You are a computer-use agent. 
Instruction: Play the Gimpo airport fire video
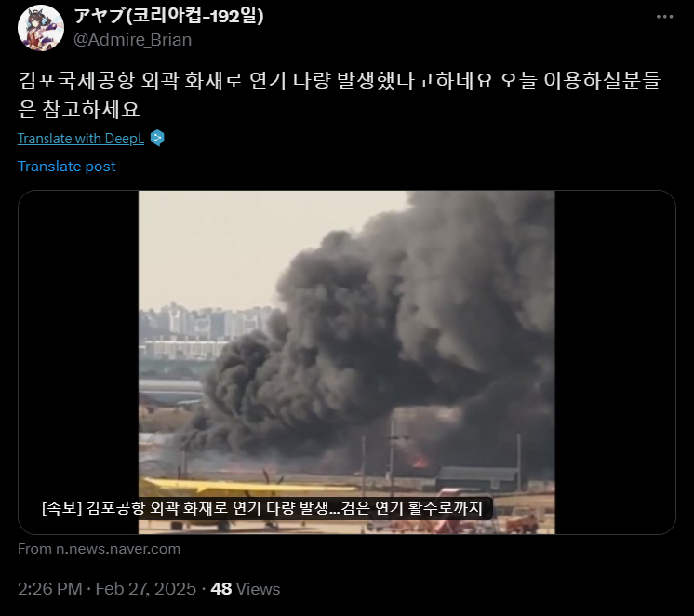(347, 362)
